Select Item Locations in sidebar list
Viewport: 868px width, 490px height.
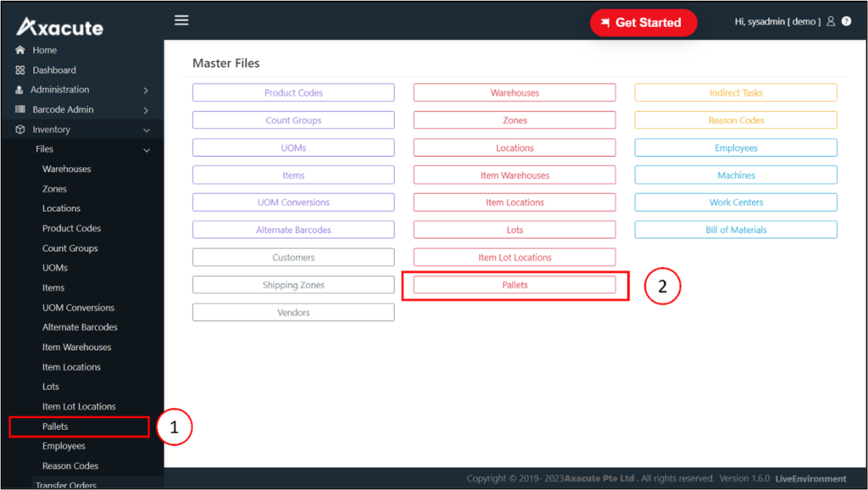click(71, 366)
